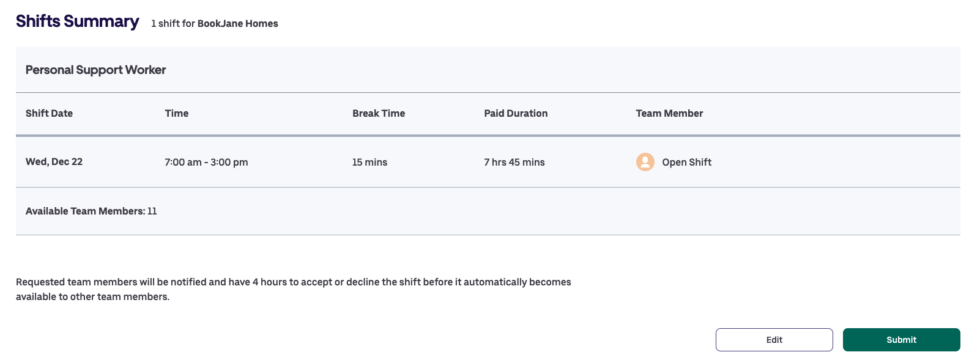Select the 7 hrs 45 mins duration
The image size is (980, 363).
[x=514, y=163]
